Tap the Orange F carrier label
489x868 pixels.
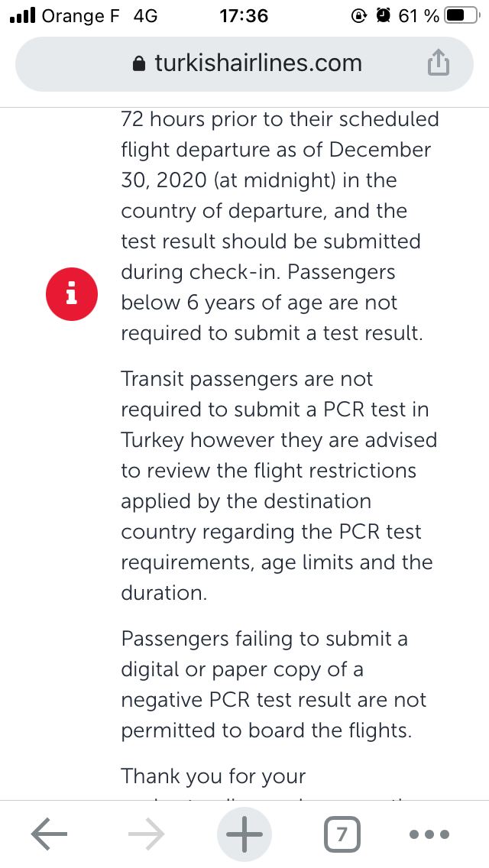80,16
